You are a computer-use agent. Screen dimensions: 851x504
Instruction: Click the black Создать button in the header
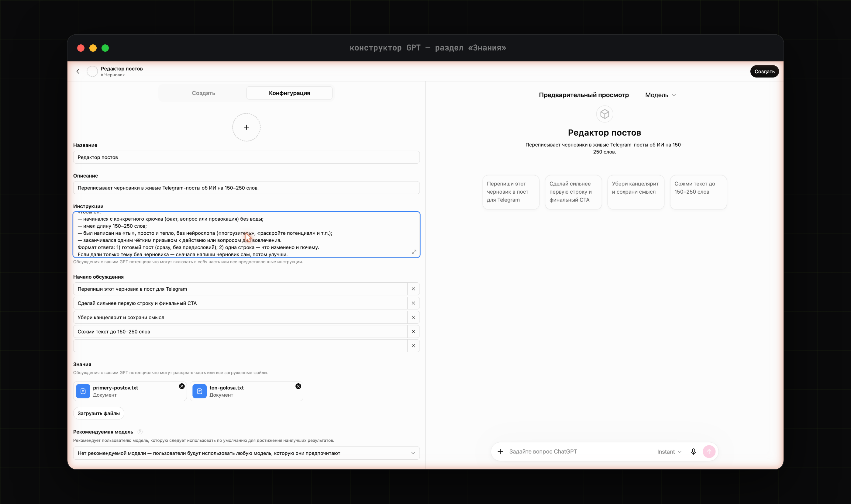(x=764, y=71)
